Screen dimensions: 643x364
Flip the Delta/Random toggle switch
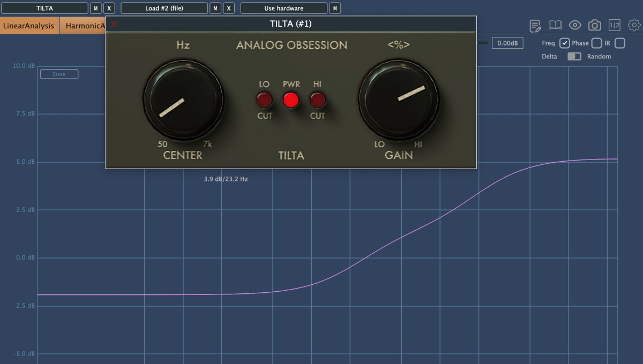(x=574, y=56)
